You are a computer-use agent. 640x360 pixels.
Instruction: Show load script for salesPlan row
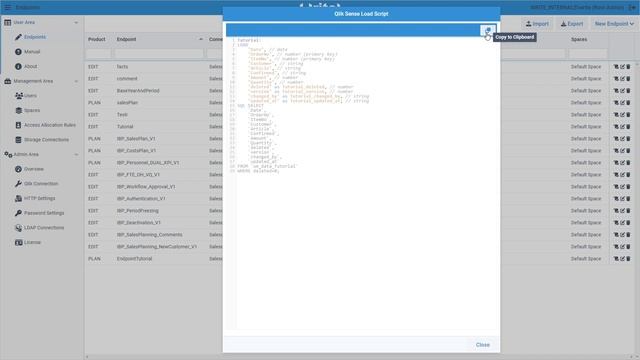616,103
